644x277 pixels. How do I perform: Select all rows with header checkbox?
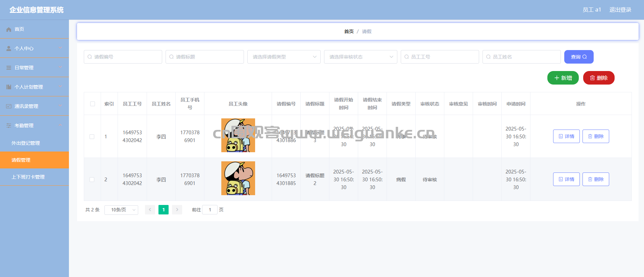[93, 104]
